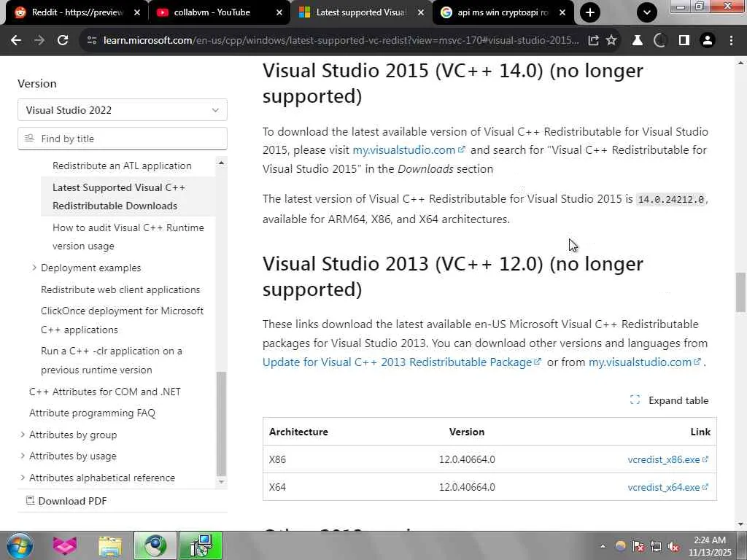
Task: Open Update for Visual C++ 2013 Redistributable Package
Action: [x=402, y=362]
